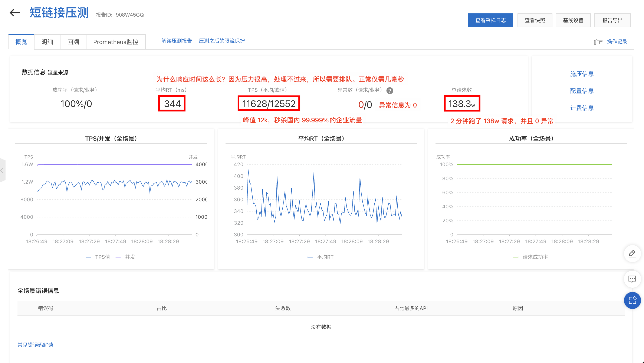644x363 pixels.
Task: Jump to 计费信息 section
Action: pyautogui.click(x=582, y=108)
